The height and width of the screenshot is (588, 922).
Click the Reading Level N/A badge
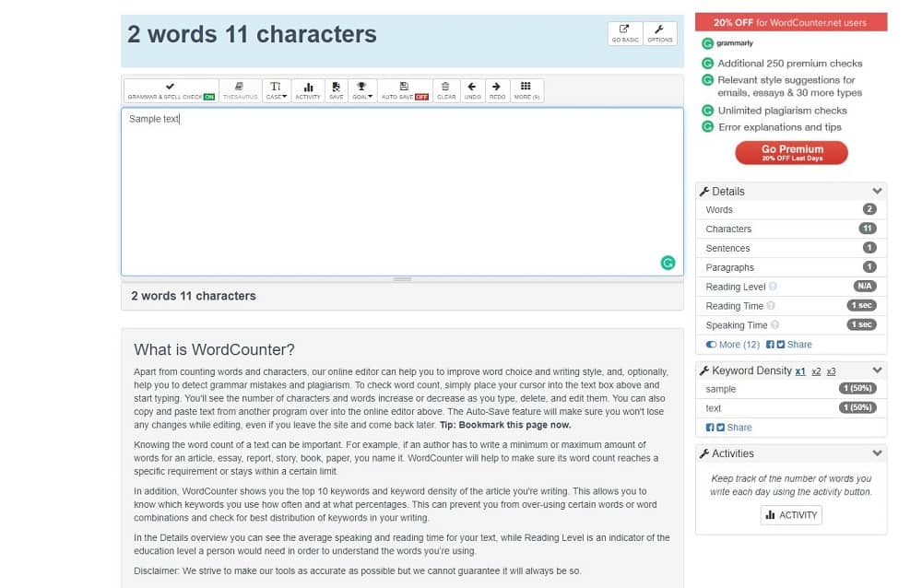coord(865,287)
